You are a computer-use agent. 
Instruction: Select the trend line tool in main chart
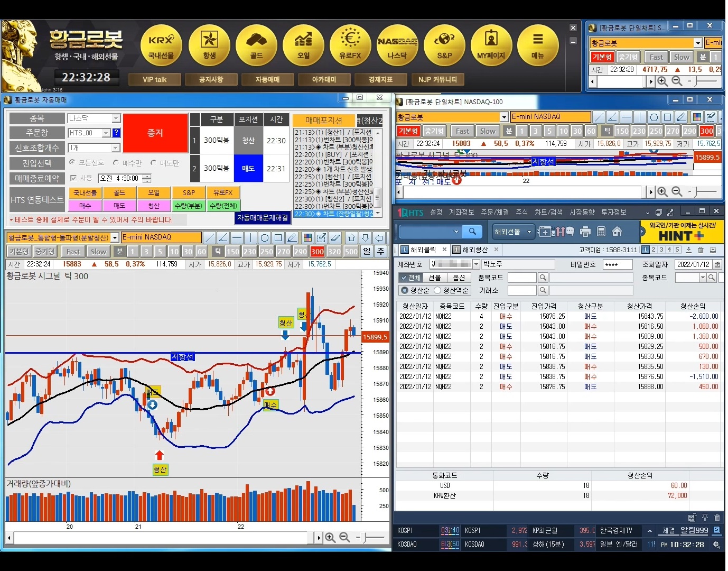click(x=209, y=237)
